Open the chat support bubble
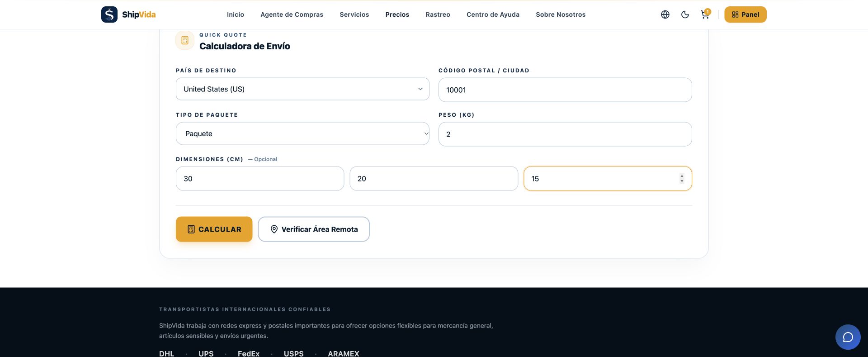Screen dimensions: 868x357 [848, 337]
